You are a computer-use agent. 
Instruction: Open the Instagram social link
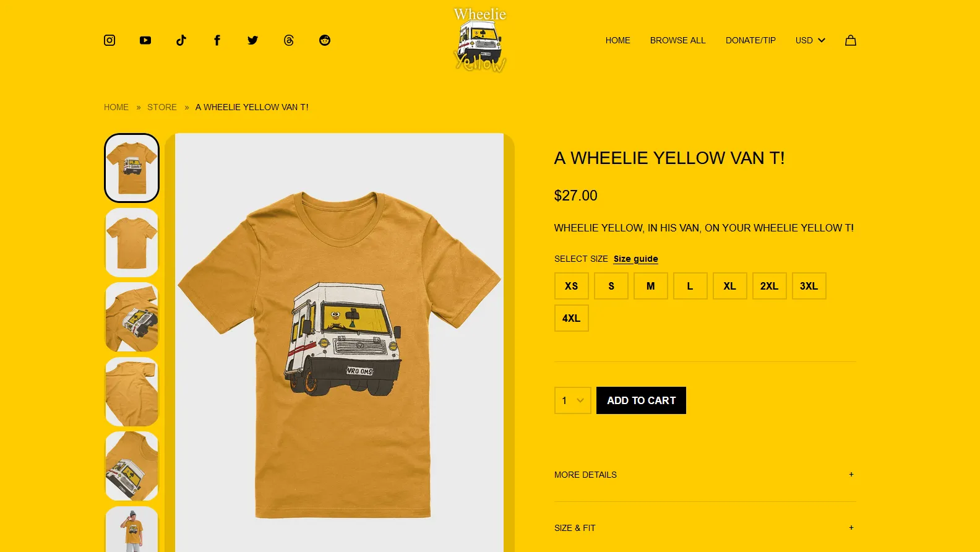coord(110,40)
